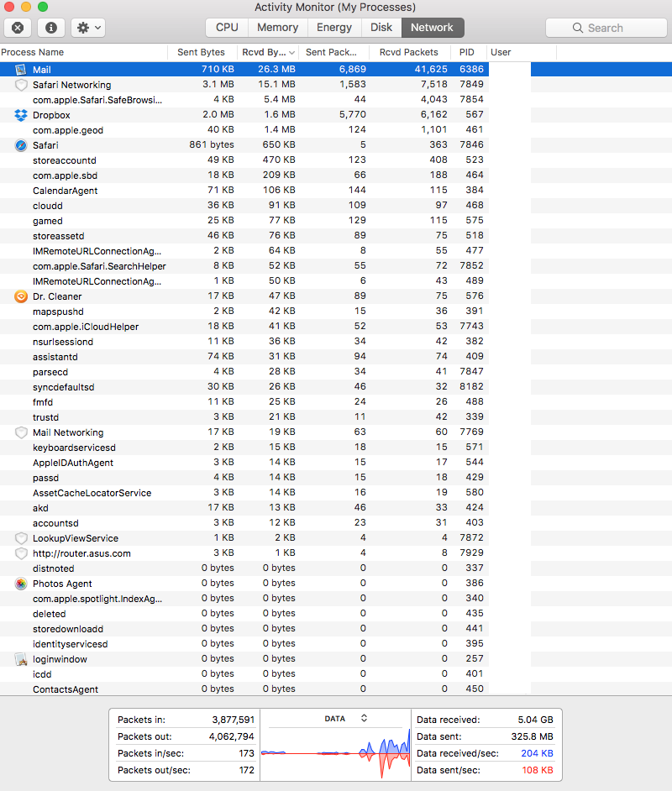The width and height of the screenshot is (672, 791).
Task: Click the Search field
Action: click(x=606, y=28)
